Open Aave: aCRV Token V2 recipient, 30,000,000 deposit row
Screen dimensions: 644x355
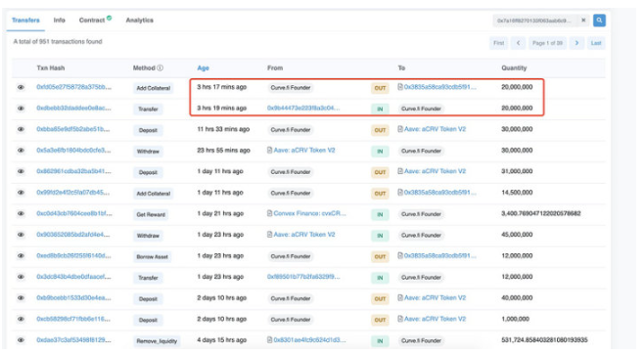pyautogui.click(x=435, y=129)
